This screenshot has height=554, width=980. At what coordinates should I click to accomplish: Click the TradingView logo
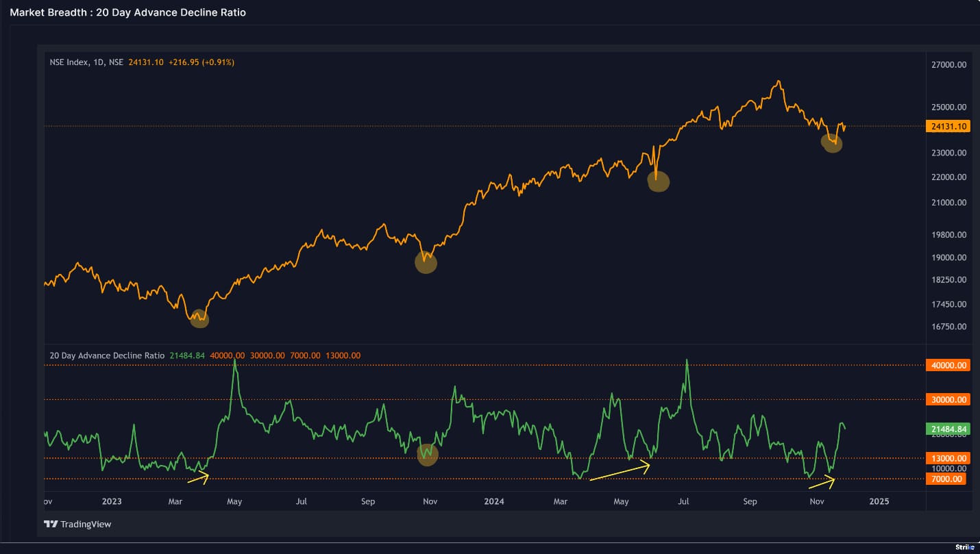pos(77,524)
